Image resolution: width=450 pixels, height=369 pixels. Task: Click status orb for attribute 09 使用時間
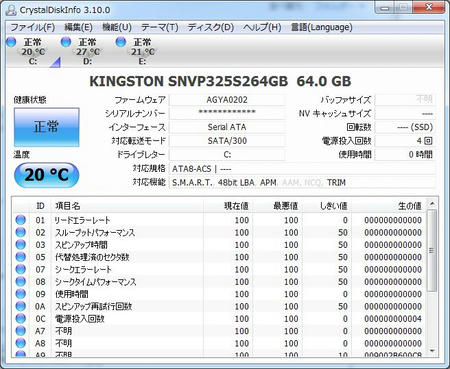pyautogui.click(x=21, y=294)
